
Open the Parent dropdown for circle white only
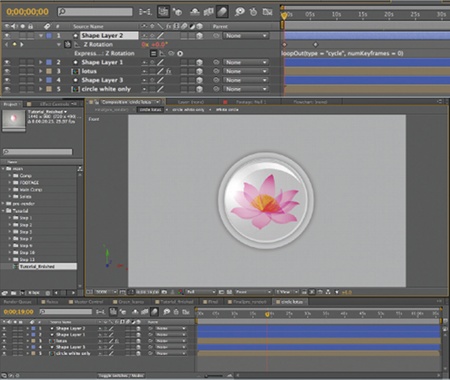(x=246, y=89)
